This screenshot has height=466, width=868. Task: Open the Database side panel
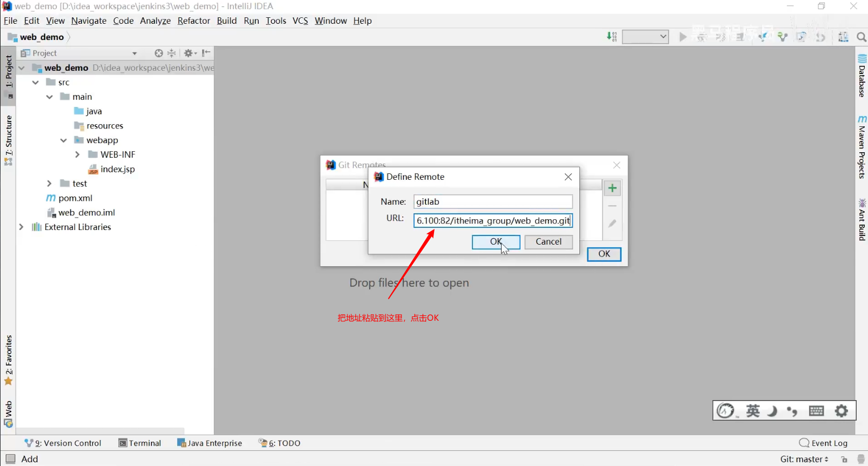pyautogui.click(x=862, y=76)
